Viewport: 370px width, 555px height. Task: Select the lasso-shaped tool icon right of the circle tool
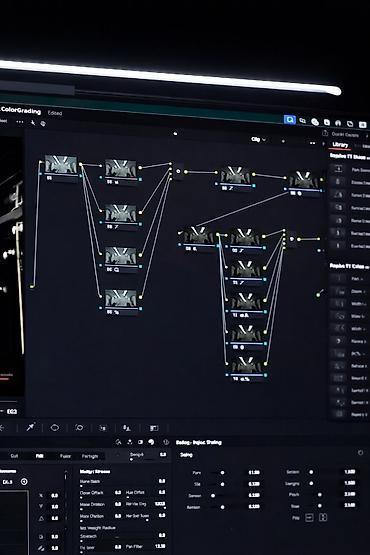tap(79, 428)
